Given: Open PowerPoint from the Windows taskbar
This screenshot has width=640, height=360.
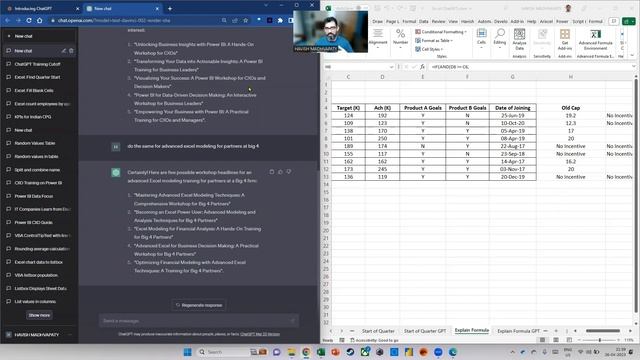Looking at the screenshot, I should (336, 352).
